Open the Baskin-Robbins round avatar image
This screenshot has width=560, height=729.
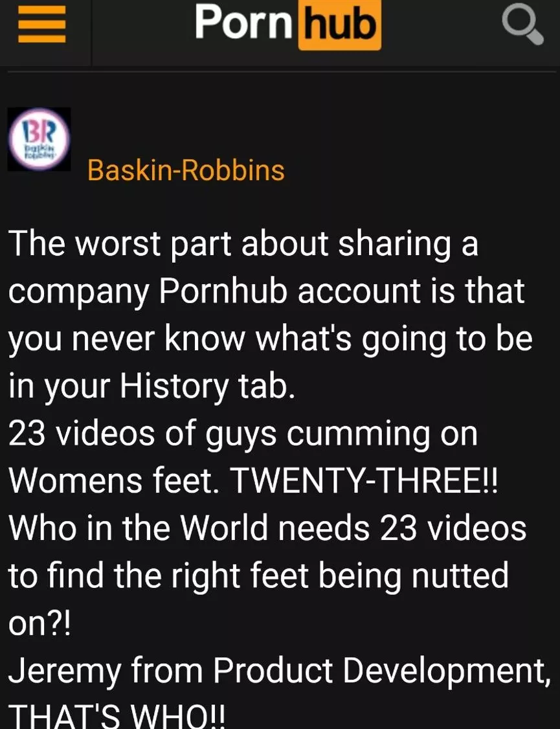(x=39, y=139)
